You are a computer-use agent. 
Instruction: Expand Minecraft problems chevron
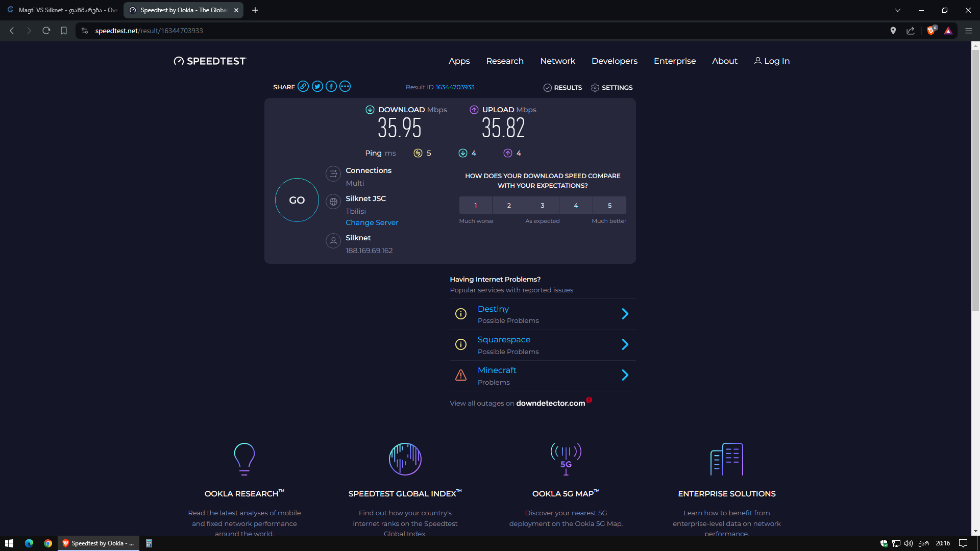625,375
